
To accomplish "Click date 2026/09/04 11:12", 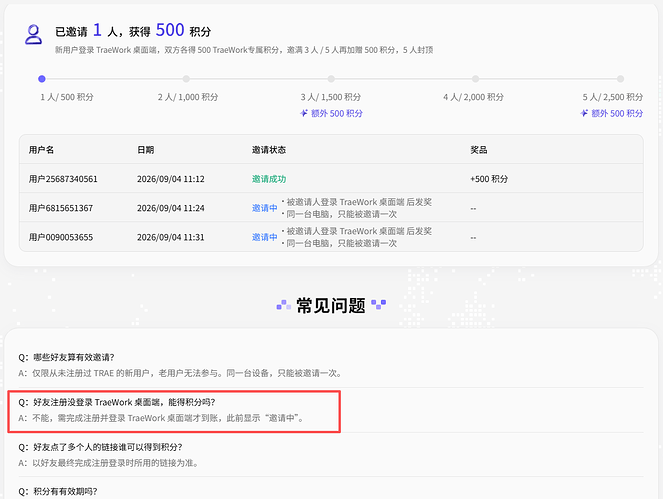I will 171,179.
